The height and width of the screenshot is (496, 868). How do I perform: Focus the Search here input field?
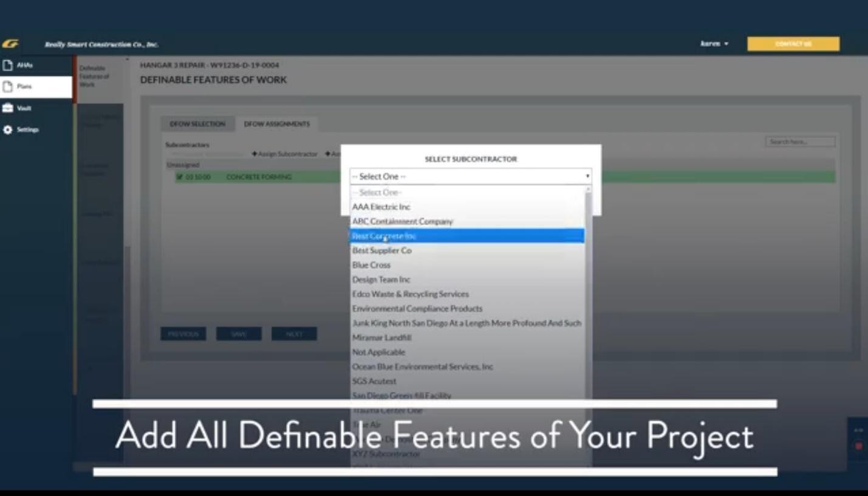(800, 142)
